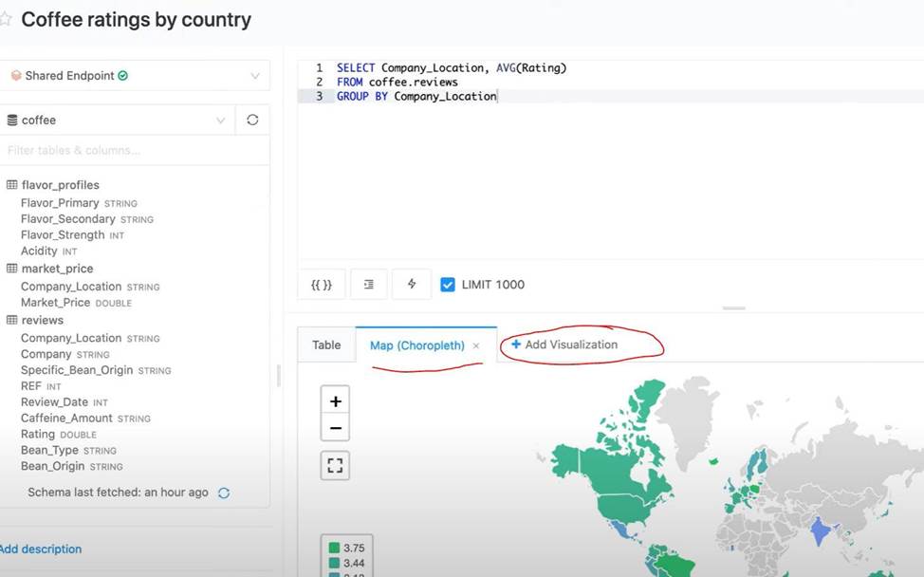
Task: Zoom in on the choropleth map
Action: 336,401
